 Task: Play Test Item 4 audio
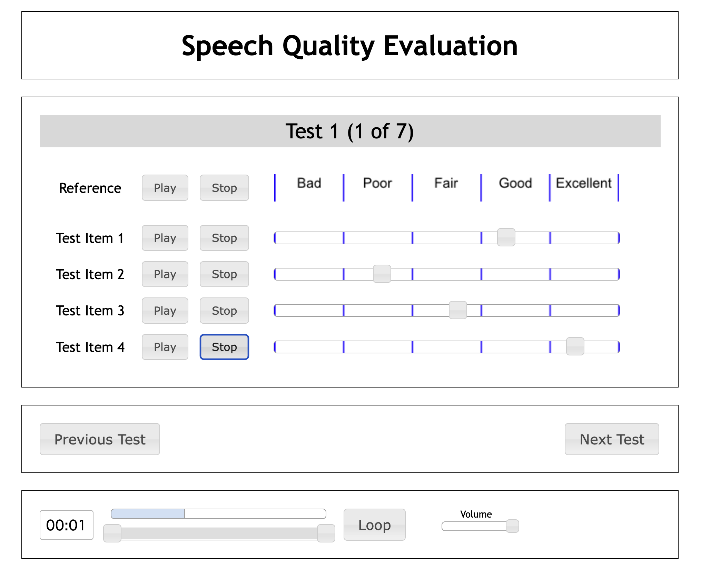tap(165, 347)
